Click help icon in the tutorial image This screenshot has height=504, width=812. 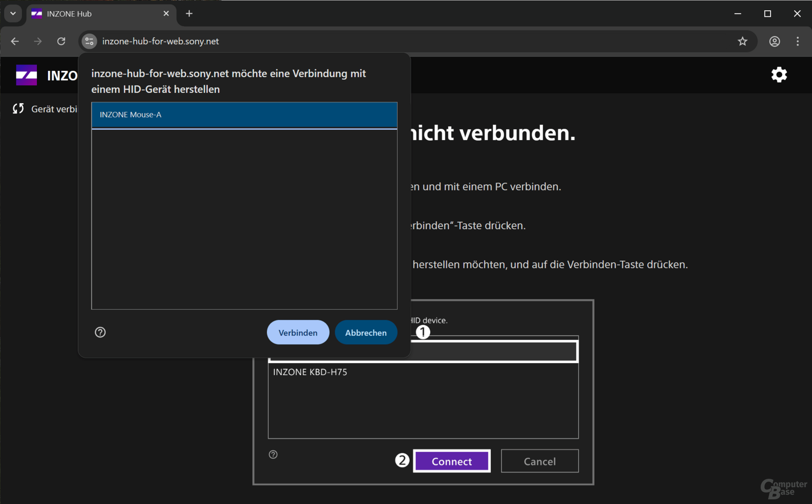pos(273,455)
